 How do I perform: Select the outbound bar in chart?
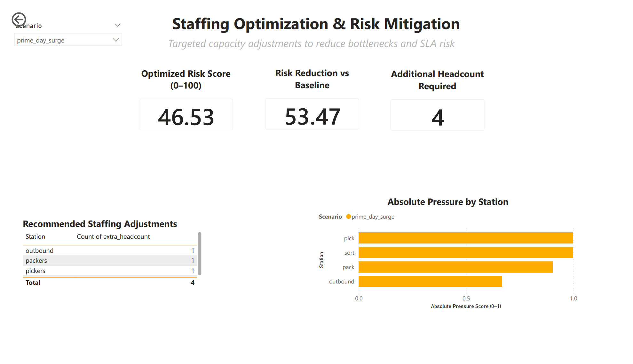point(430,281)
